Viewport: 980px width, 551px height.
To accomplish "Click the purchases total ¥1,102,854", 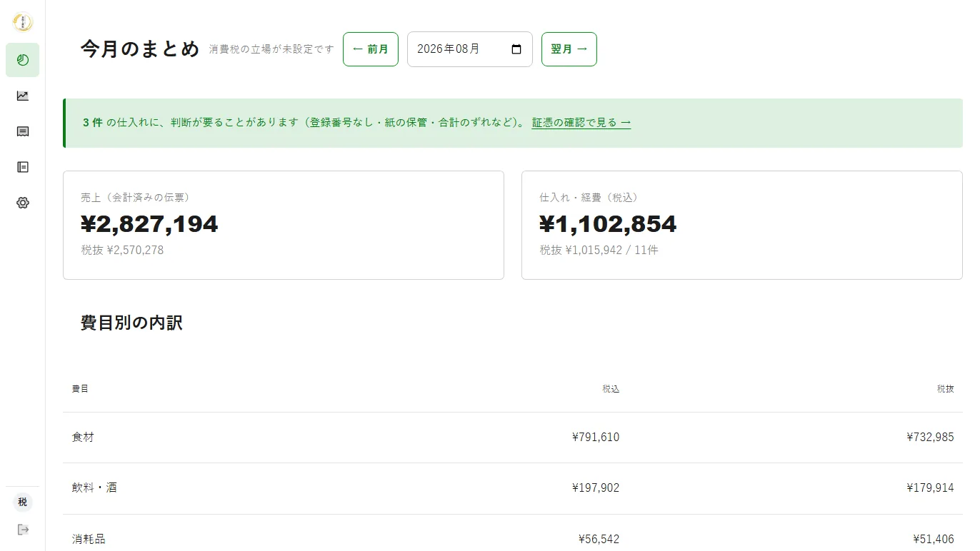I will click(x=608, y=224).
